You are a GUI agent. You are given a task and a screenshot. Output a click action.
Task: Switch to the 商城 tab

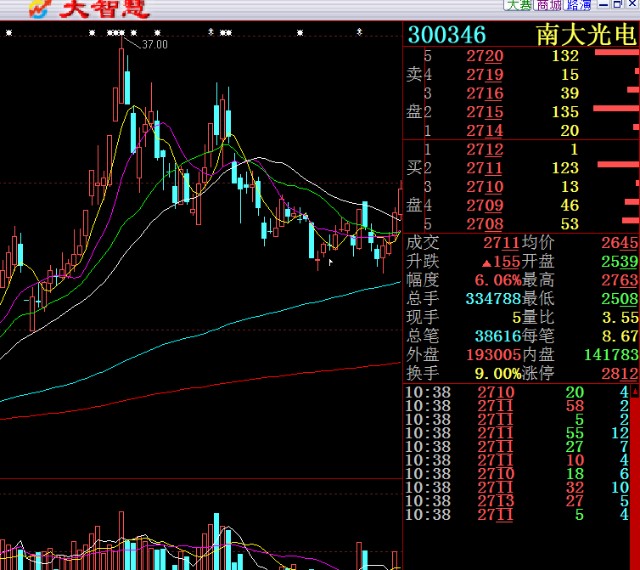[549, 6]
